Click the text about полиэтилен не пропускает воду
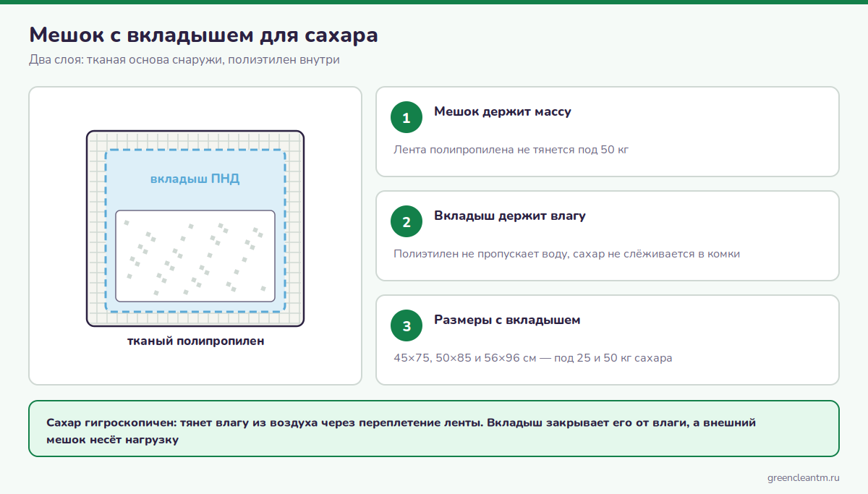This screenshot has height=494, width=868. click(x=567, y=254)
